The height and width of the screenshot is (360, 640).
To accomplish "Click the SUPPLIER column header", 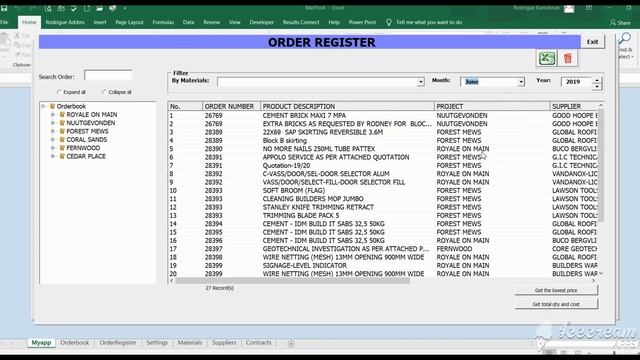I will pyautogui.click(x=573, y=107).
